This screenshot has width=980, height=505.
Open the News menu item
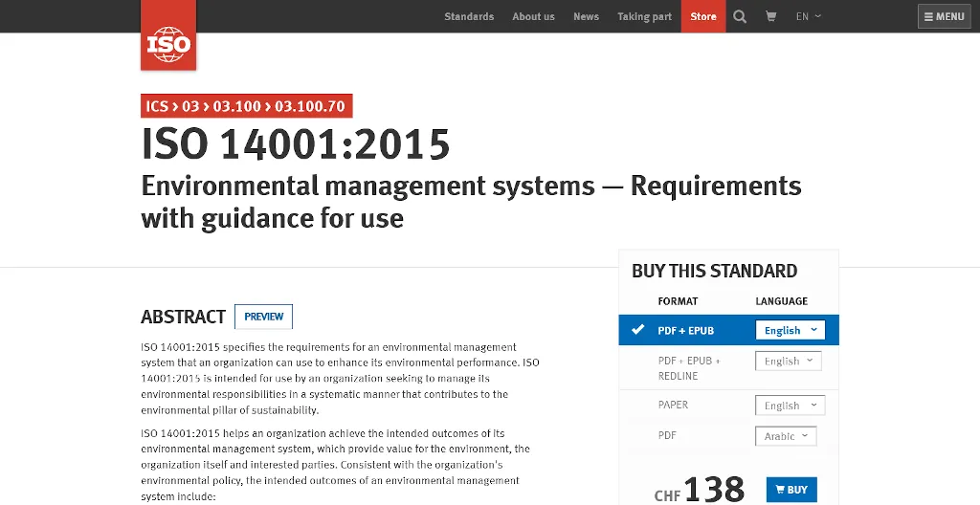point(587,17)
